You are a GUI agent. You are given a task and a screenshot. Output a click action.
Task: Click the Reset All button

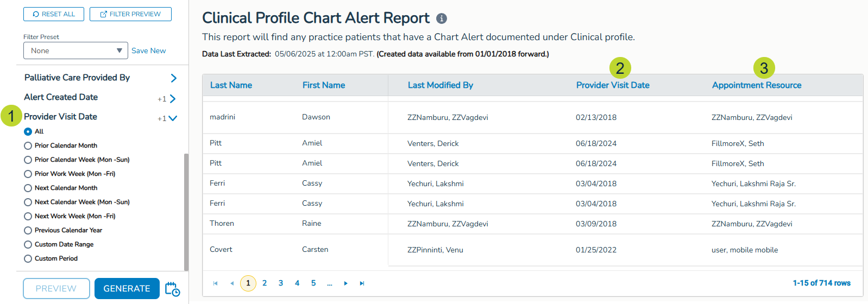[x=54, y=14]
